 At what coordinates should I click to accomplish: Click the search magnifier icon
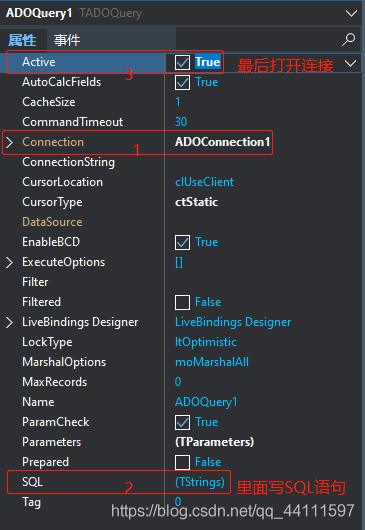pos(348,39)
